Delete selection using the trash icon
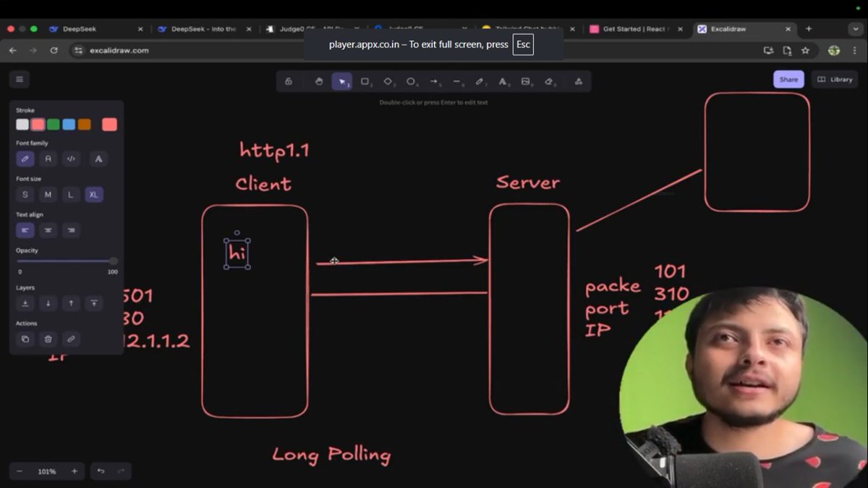Screen dimensions: 868x488 coord(48,339)
